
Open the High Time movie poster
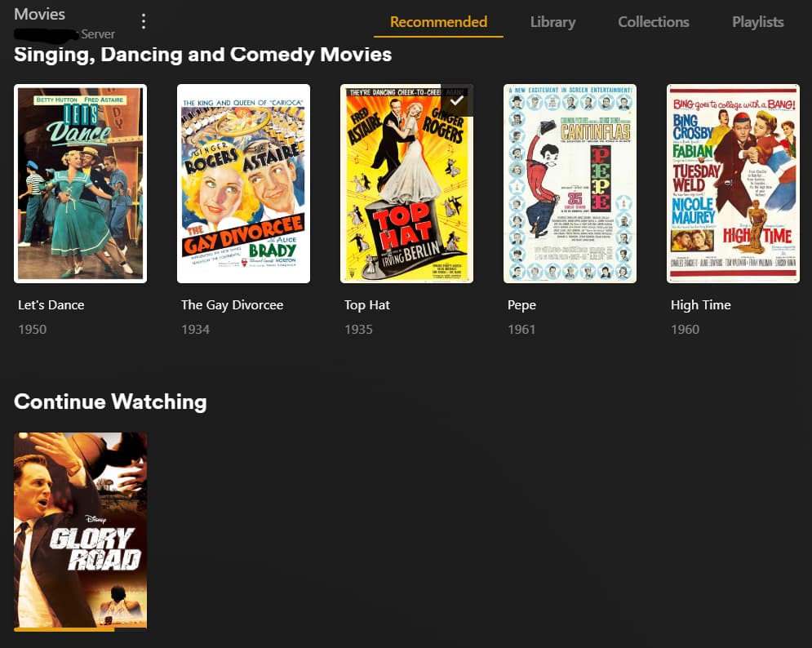[733, 184]
